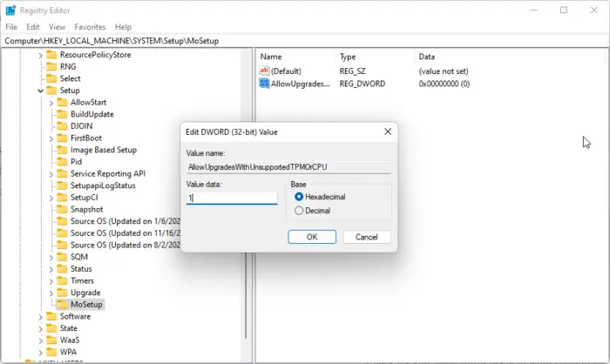Click the Software folder icon

pos(51,317)
